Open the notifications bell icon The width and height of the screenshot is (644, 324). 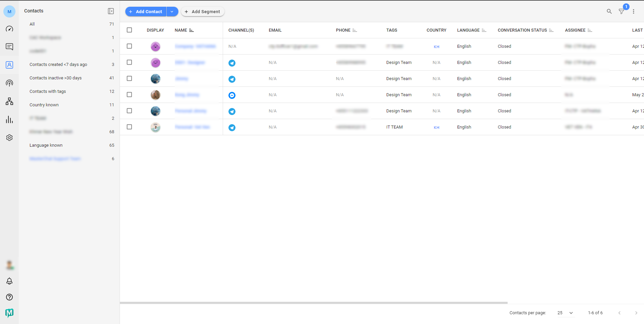point(9,281)
